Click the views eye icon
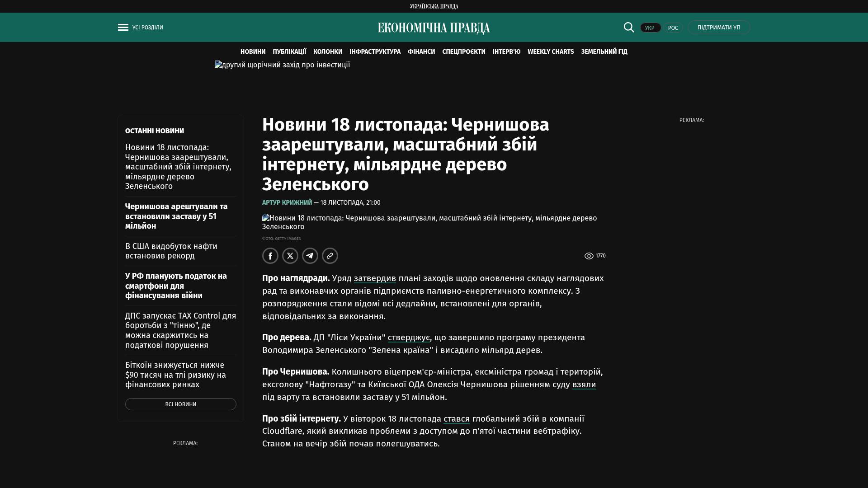868x488 pixels. coord(589,256)
